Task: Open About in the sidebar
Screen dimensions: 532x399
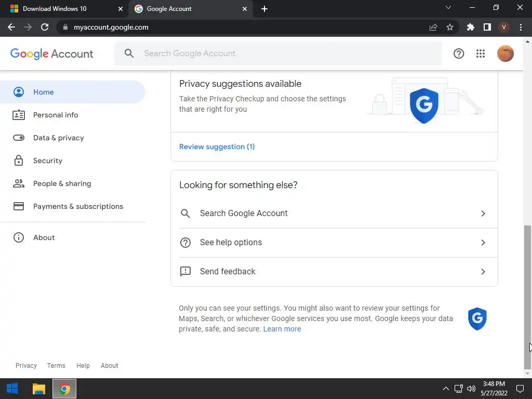Action: coord(73,237)
